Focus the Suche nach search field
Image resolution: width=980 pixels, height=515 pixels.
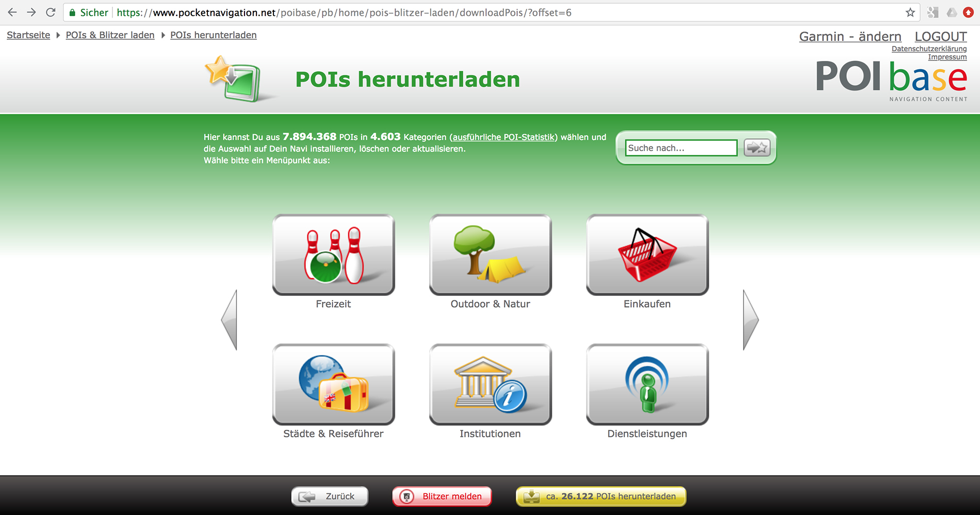pos(681,148)
